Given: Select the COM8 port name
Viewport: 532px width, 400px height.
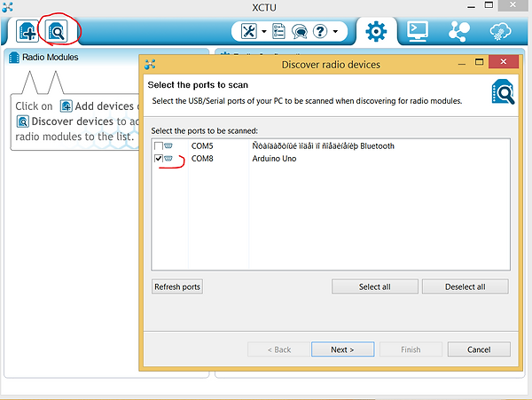Looking at the screenshot, I should (x=202, y=159).
